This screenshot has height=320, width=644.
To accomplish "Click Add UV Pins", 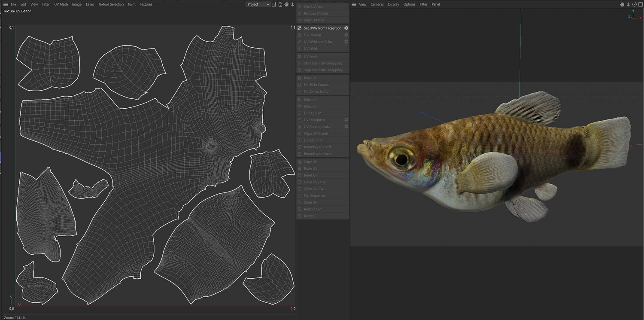I will pyautogui.click(x=322, y=6).
